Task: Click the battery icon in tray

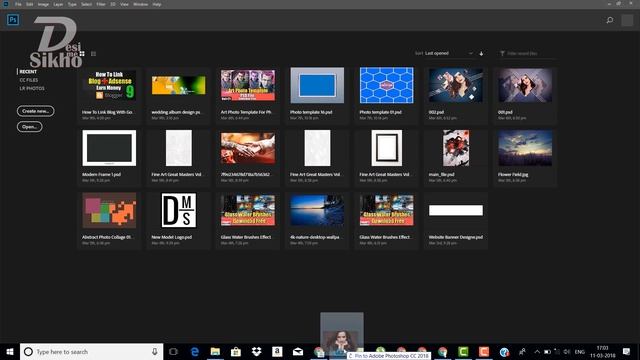Action: [x=547, y=351]
